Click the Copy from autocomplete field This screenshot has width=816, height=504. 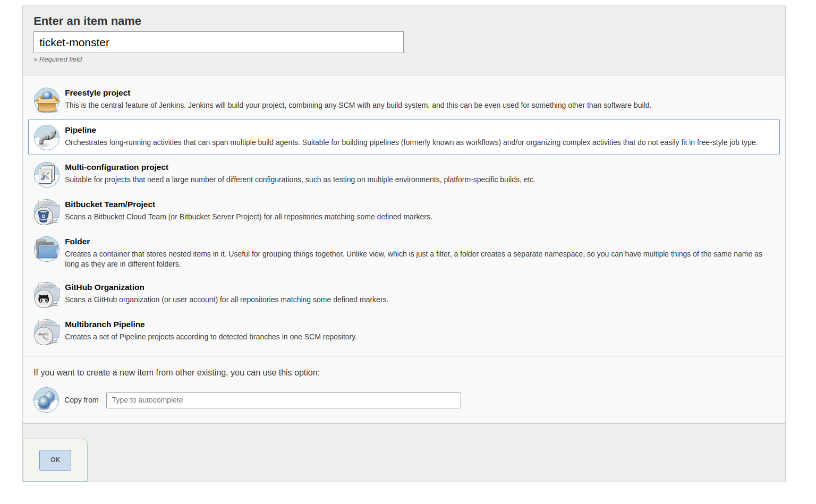coord(283,400)
